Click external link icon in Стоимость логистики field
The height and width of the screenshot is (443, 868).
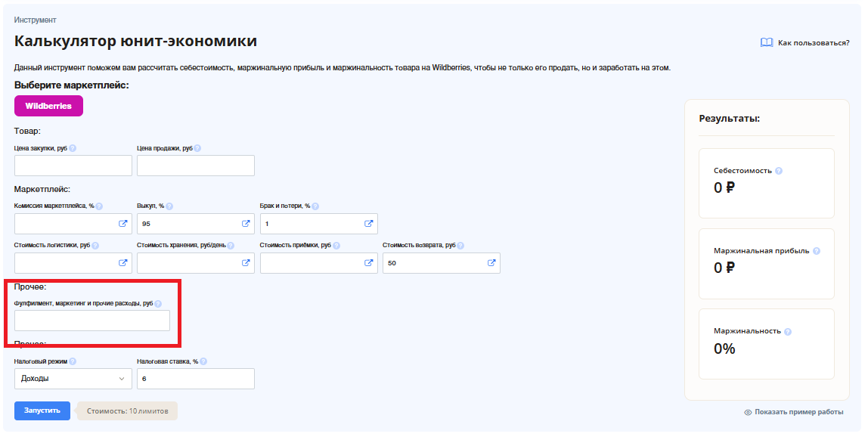pos(122,263)
